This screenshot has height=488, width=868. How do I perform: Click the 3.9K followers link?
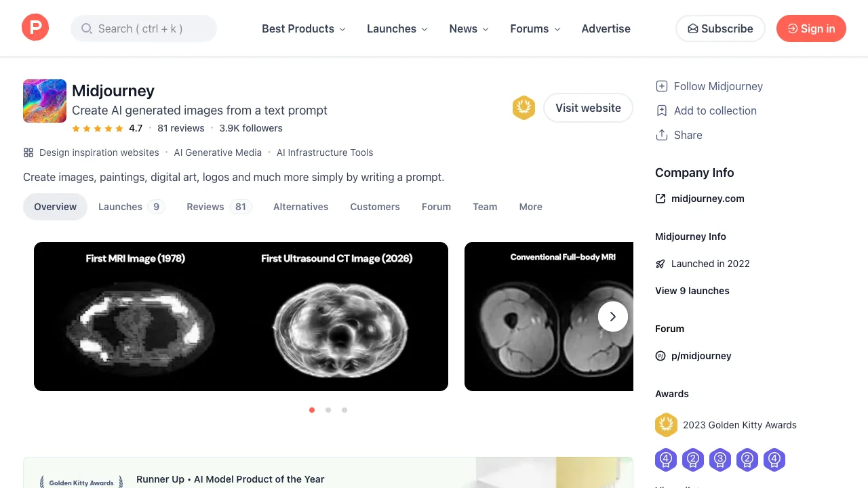tap(251, 128)
